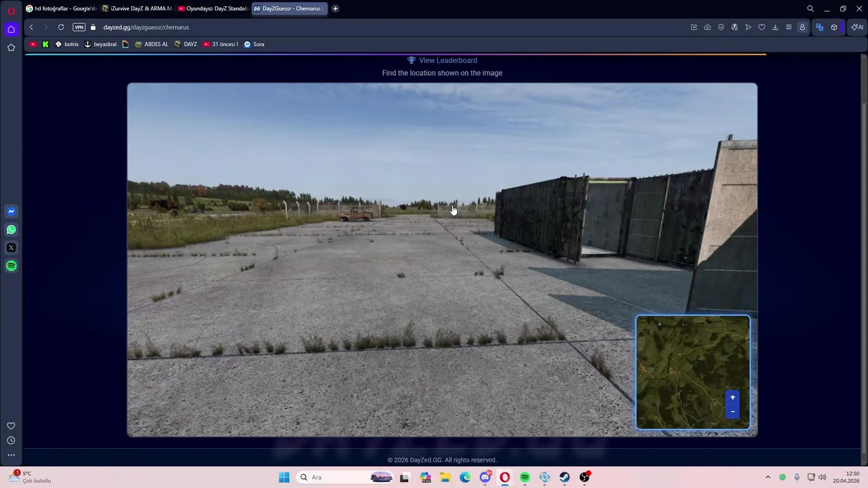Open Windows Start menu
Image resolution: width=868 pixels, height=488 pixels.
point(284,477)
